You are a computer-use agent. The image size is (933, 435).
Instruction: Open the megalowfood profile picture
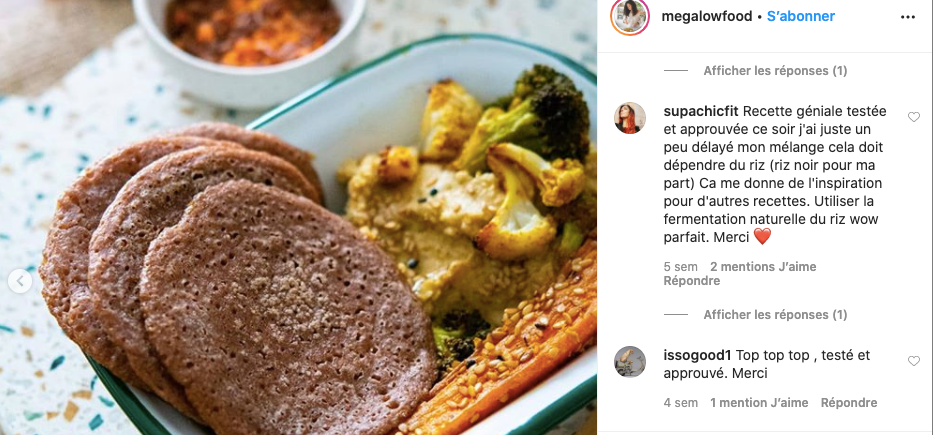[630, 17]
